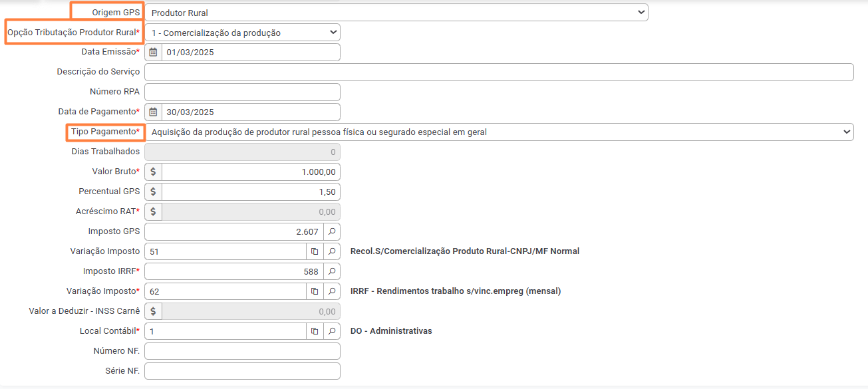The image size is (868, 389).
Task: Click the Número NF. input field
Action: coord(242,351)
